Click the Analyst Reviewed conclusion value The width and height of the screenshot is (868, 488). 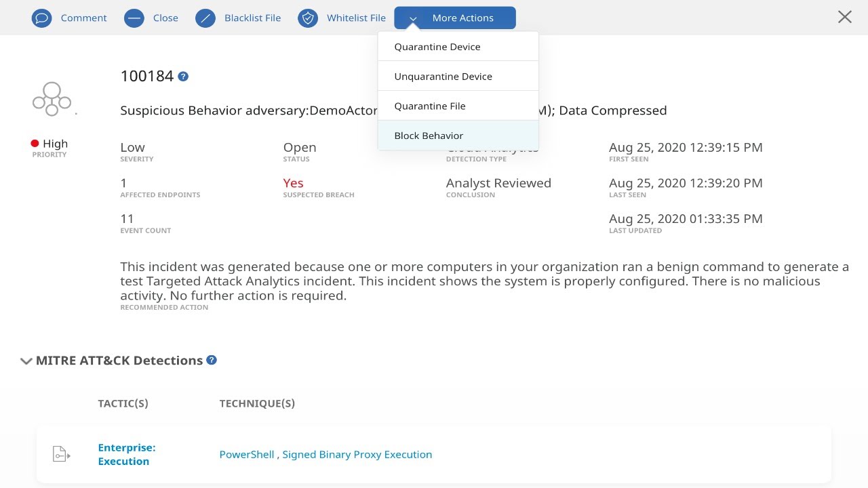(498, 183)
